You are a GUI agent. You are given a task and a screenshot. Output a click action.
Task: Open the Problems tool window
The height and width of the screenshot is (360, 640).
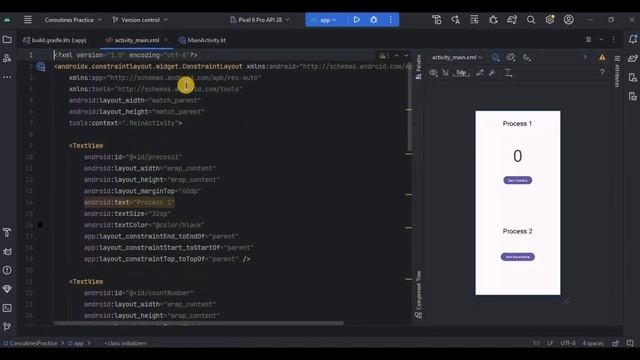pyautogui.click(x=7, y=270)
